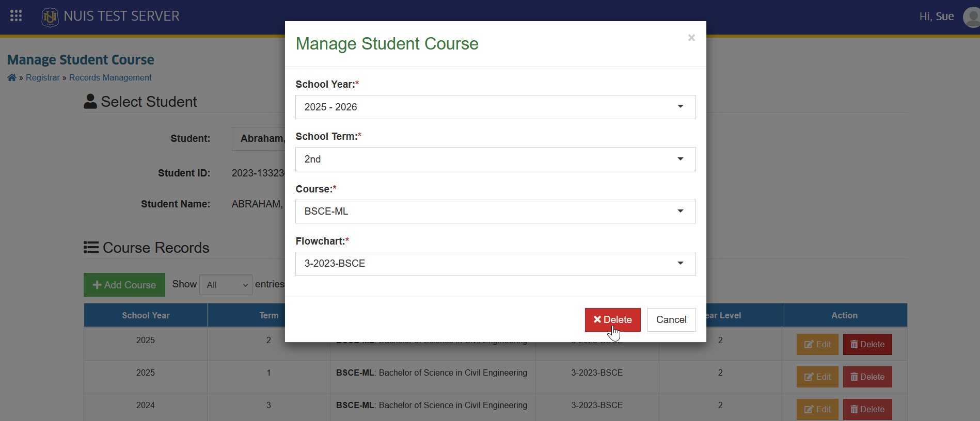Open the Registrar breadcrumb link
This screenshot has width=980, height=421.
(43, 77)
